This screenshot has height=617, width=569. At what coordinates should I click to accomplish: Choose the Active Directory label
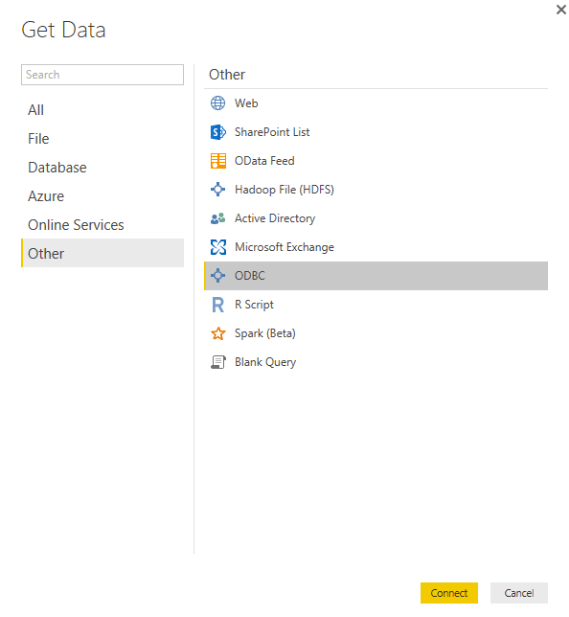click(x=275, y=218)
